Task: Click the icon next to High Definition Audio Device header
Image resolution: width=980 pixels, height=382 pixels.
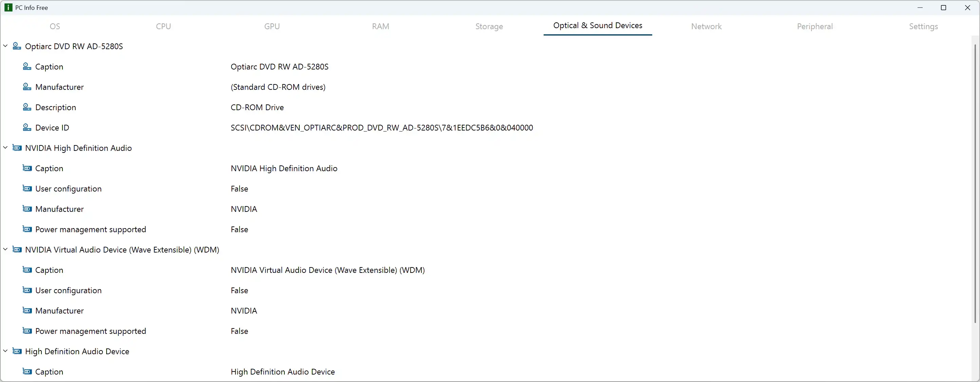Action: point(17,351)
